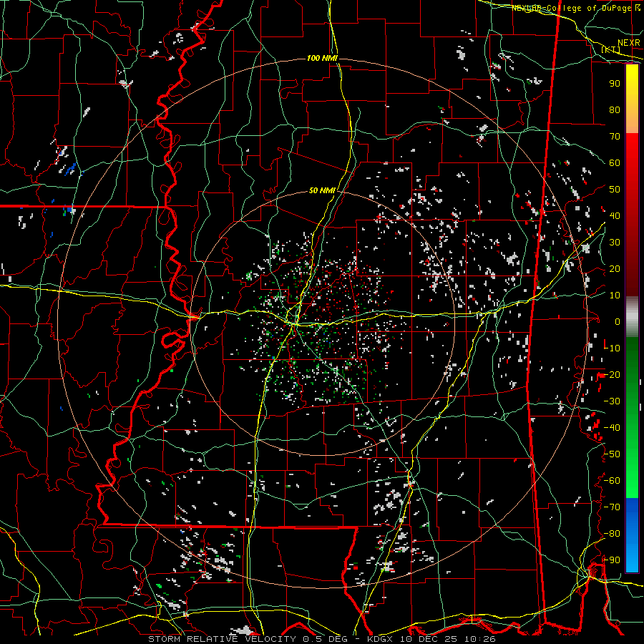
Task: Pick the green inbound segment of the color bar
Action: point(632,417)
